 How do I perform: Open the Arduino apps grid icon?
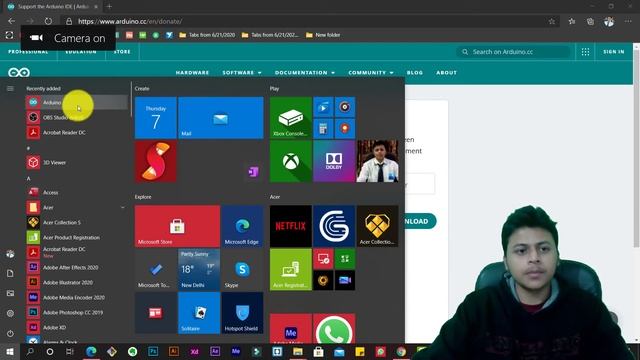click(585, 52)
